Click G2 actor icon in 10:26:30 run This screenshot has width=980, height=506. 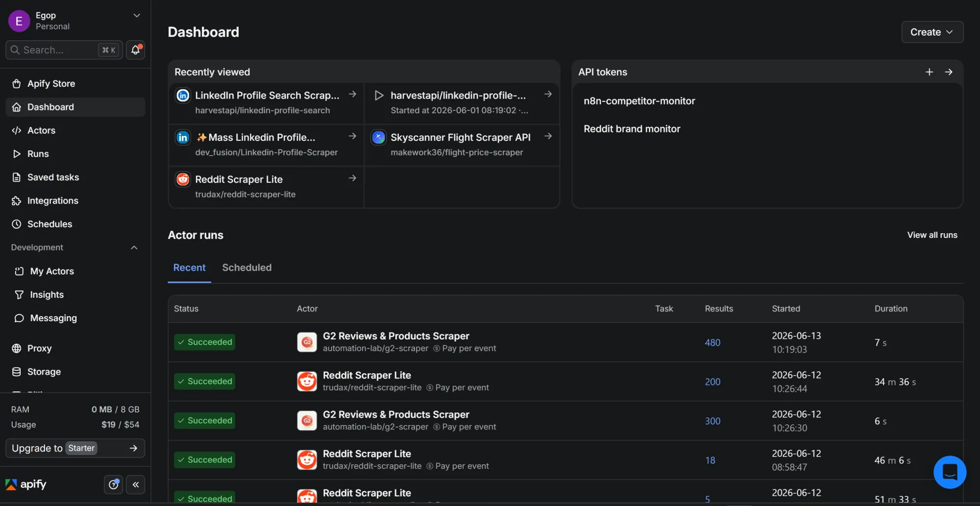307,421
